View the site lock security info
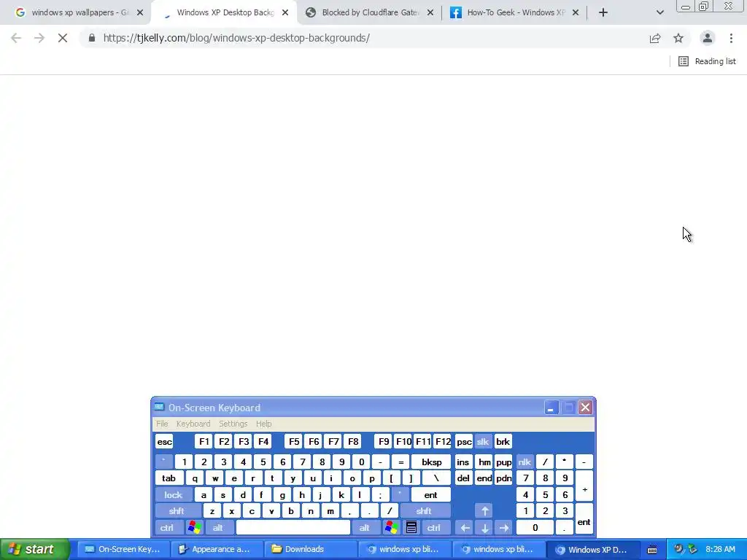The width and height of the screenshot is (747, 560). point(92,38)
